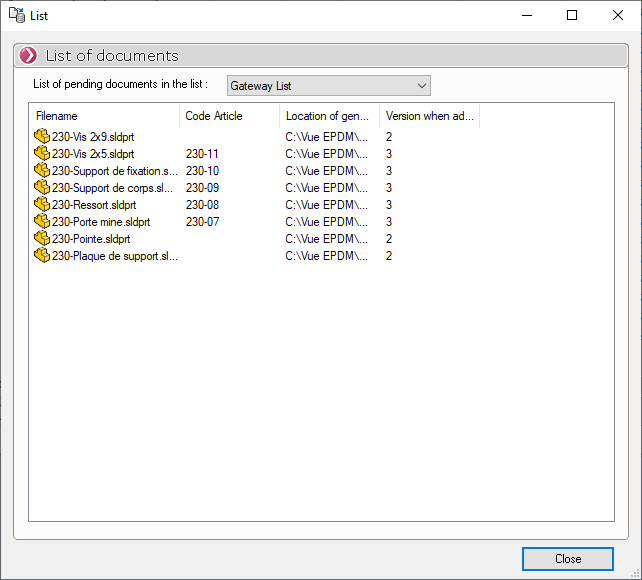Maximize the List window
This screenshot has width=642, height=580.
click(572, 15)
